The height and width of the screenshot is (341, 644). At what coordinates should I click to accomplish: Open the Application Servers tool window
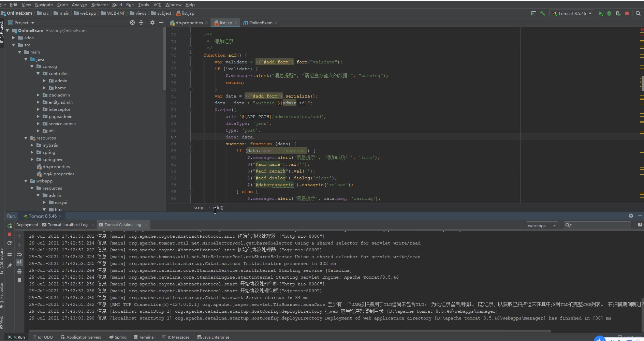pos(81,337)
